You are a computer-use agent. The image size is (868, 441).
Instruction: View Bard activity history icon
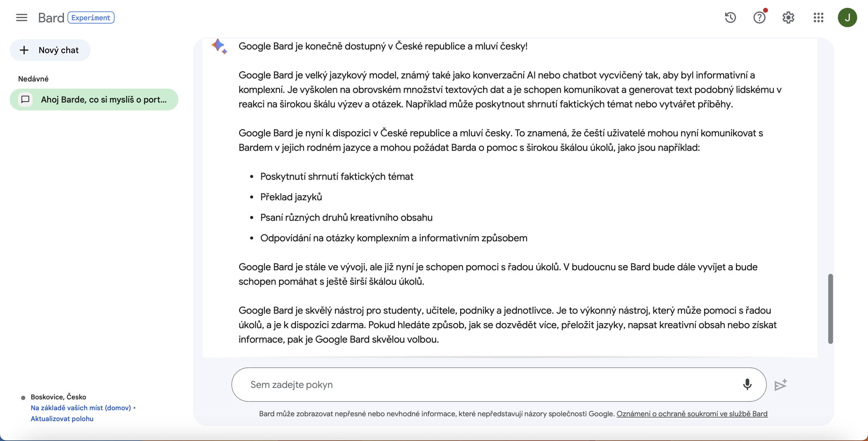730,17
